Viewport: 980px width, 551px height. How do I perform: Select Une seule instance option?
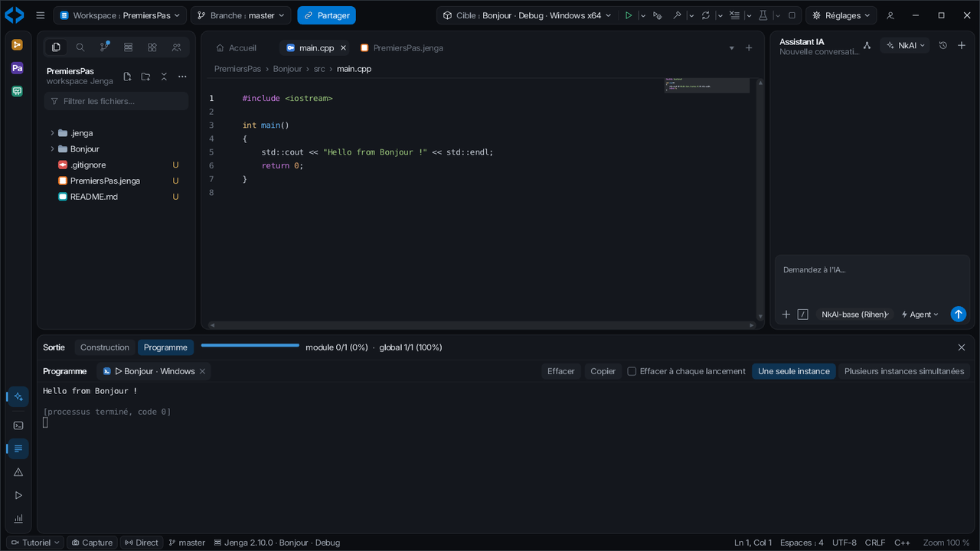click(x=793, y=371)
